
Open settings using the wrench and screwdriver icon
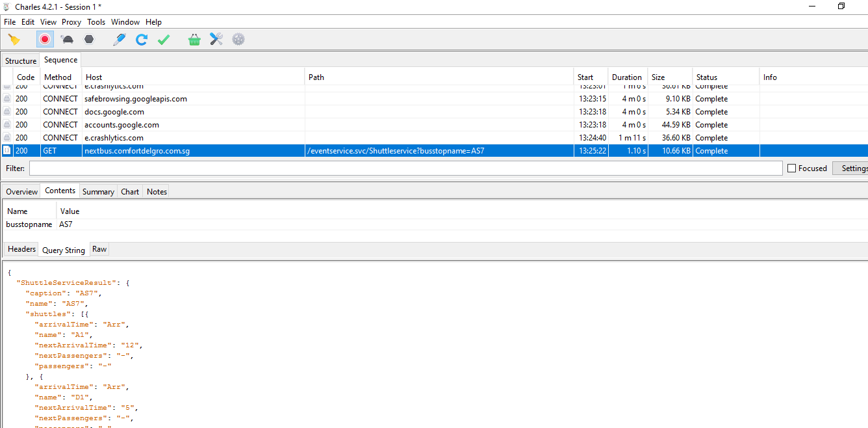tap(216, 39)
